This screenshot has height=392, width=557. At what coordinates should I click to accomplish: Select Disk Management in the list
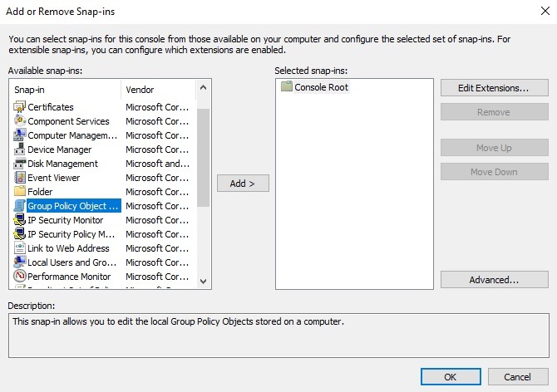click(62, 164)
